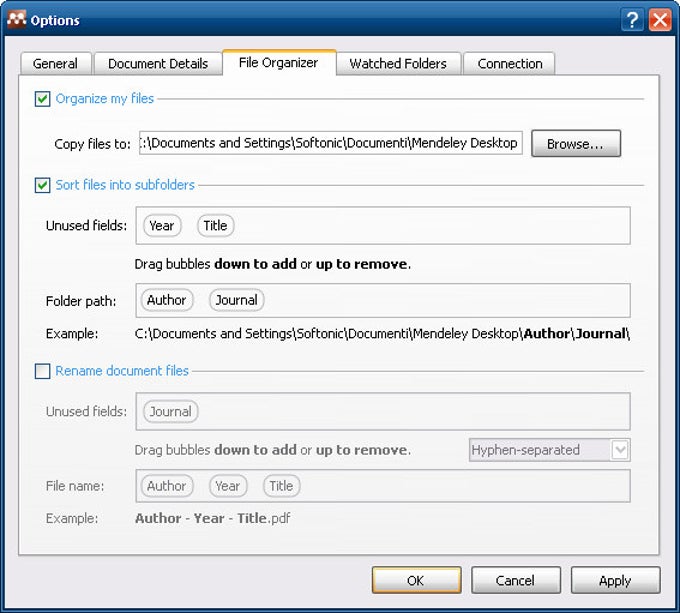Click the Journal bubble under Rename unused fields

(170, 411)
